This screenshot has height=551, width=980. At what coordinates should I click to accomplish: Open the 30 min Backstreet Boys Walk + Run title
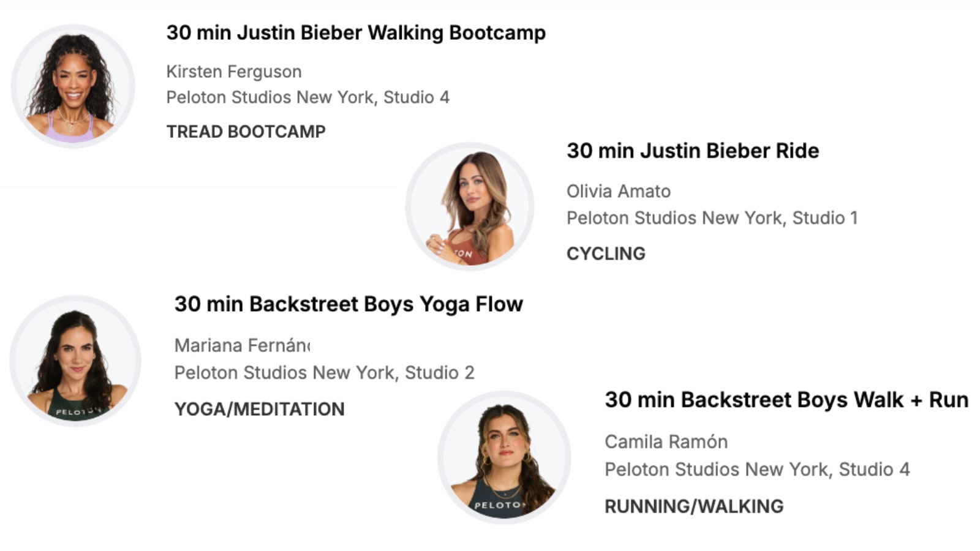tap(786, 400)
